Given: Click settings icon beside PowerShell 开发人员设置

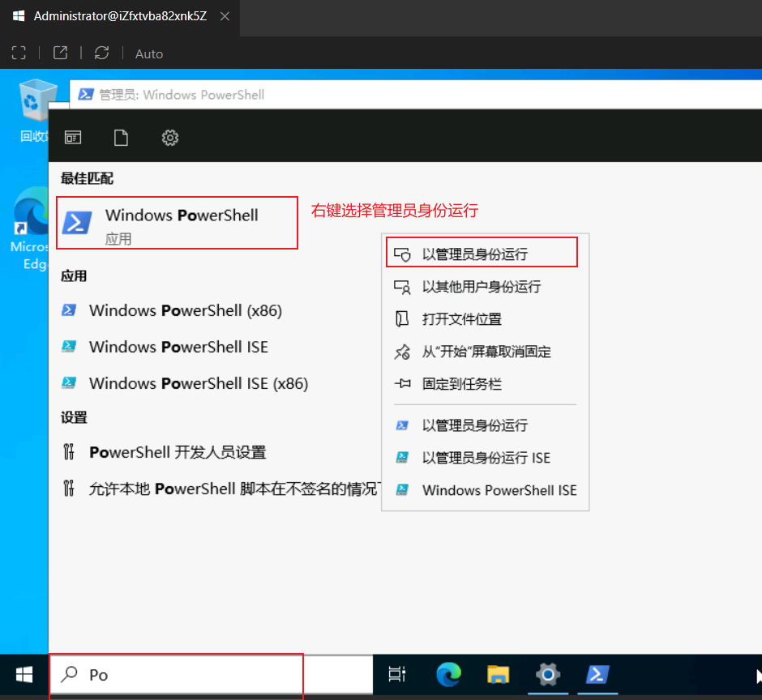Looking at the screenshot, I should pos(69,452).
